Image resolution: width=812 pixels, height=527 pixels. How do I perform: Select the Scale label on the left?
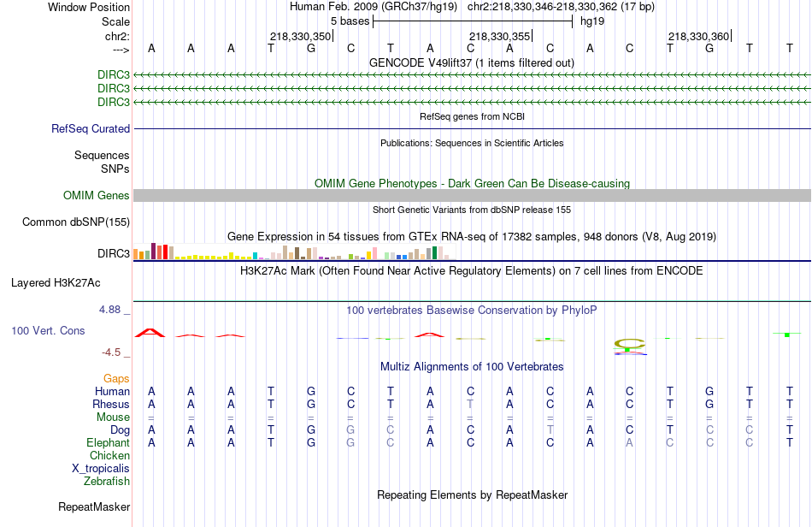click(x=115, y=21)
